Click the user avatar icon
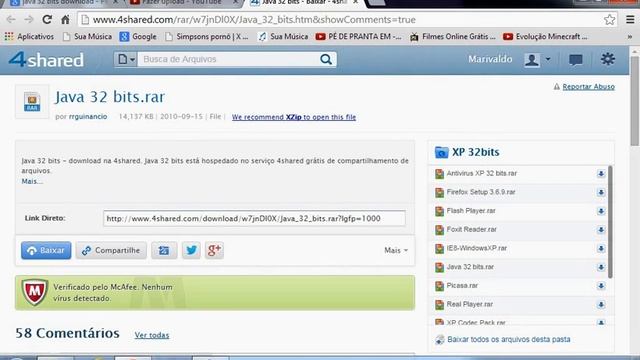This screenshot has width=640, height=360. 532,60
